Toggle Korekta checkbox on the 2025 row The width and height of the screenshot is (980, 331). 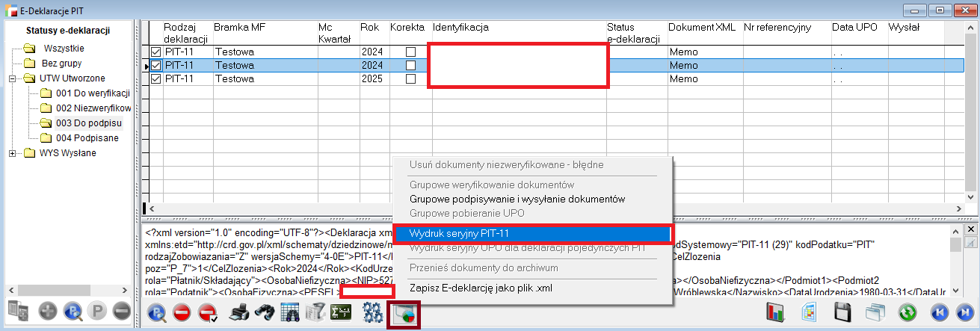click(x=410, y=78)
